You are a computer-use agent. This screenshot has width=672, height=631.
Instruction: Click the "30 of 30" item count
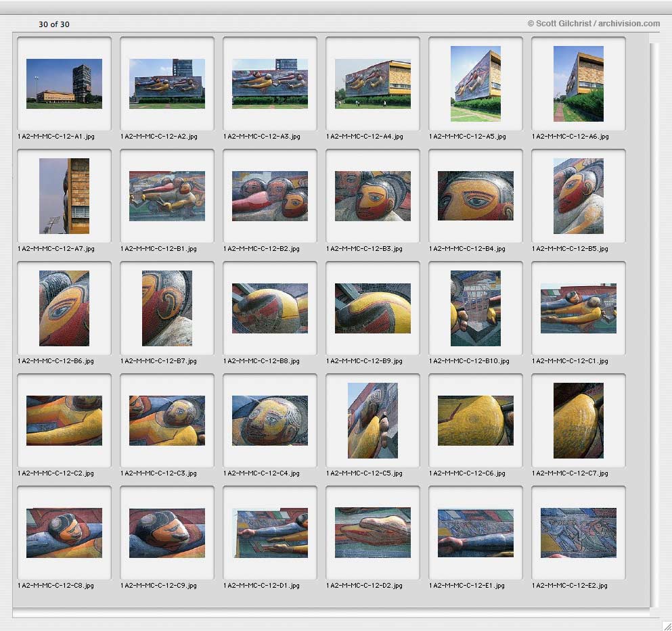(x=54, y=24)
